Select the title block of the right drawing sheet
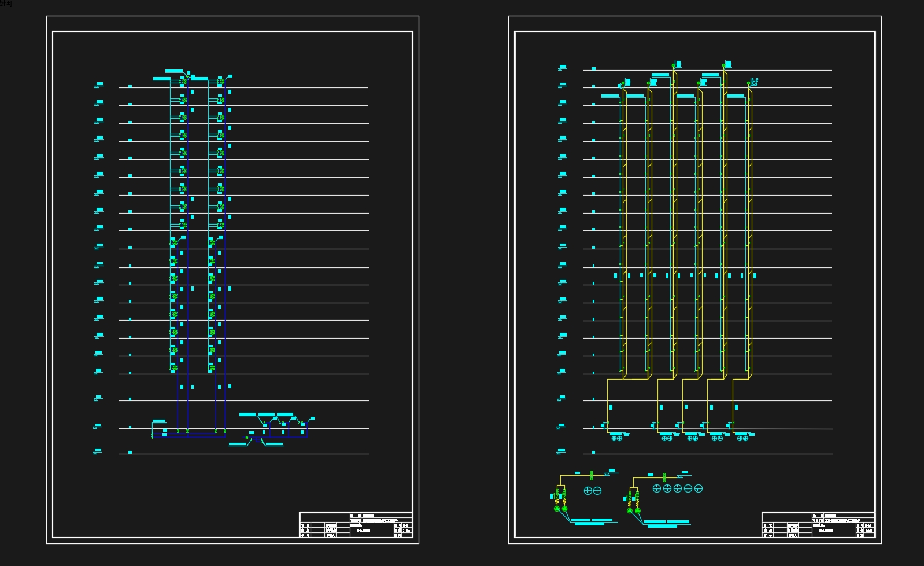Screen dimensions: 924x566 point(818,525)
